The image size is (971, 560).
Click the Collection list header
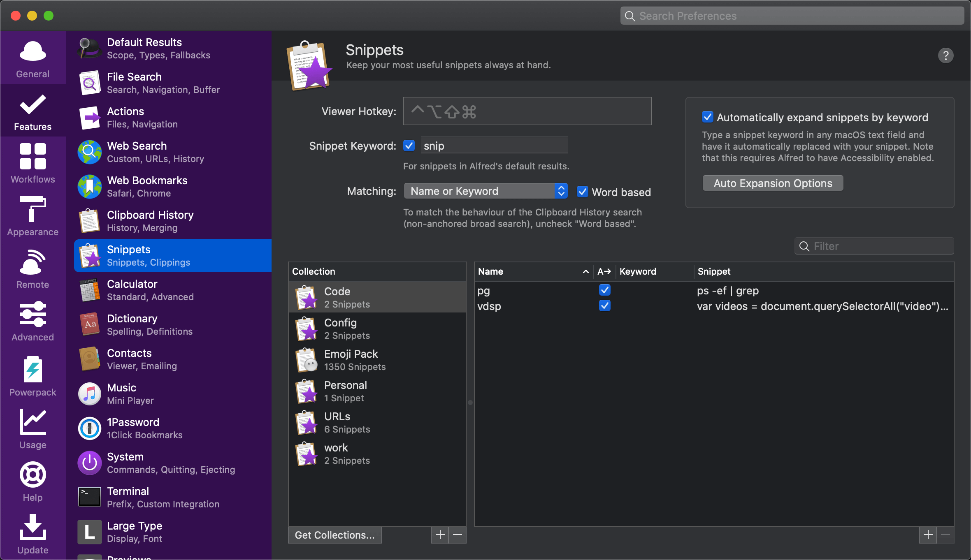(377, 271)
